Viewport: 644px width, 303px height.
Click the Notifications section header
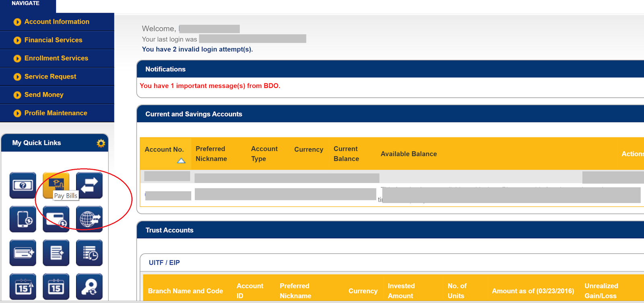[x=165, y=69]
